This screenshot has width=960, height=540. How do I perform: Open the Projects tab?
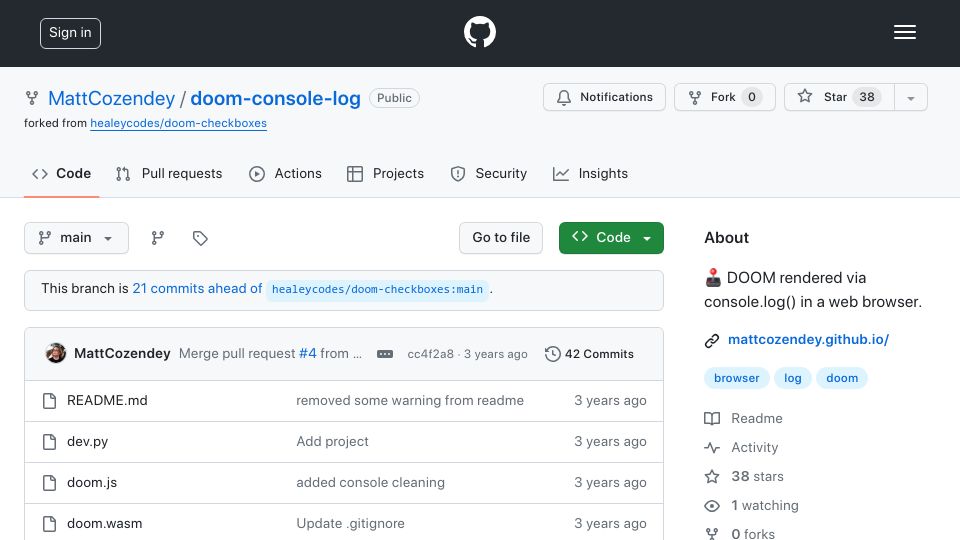pos(385,174)
